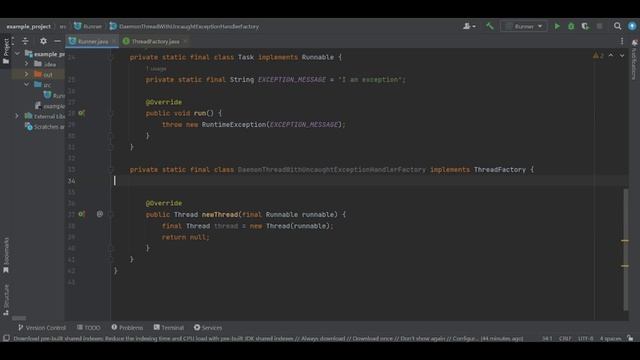
Task: Click the indexing notification in the status bar
Action: click(x=268, y=338)
